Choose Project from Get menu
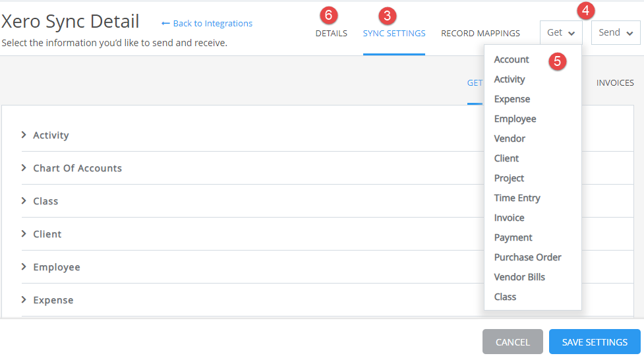This screenshot has height=364, width=644. (509, 178)
